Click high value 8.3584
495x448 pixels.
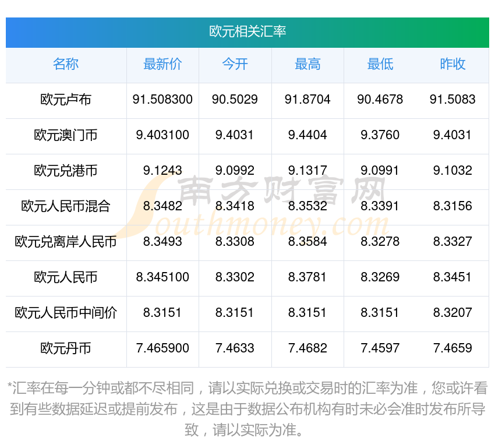click(307, 242)
